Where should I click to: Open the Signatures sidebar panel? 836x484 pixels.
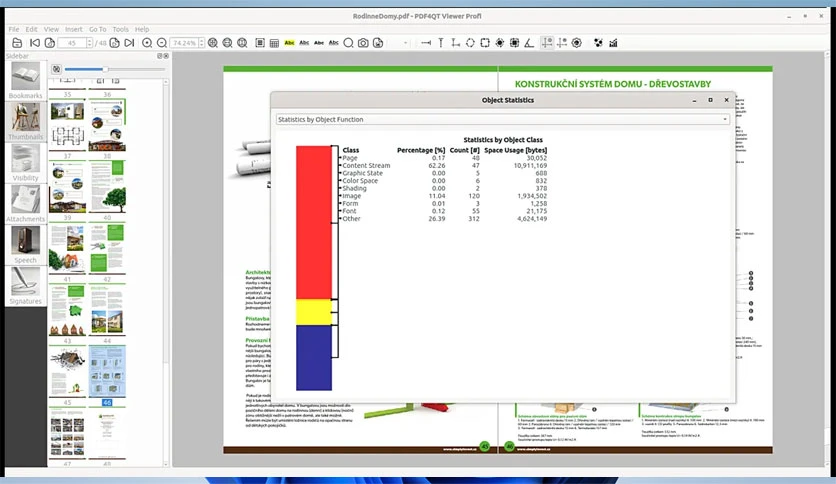(26, 286)
